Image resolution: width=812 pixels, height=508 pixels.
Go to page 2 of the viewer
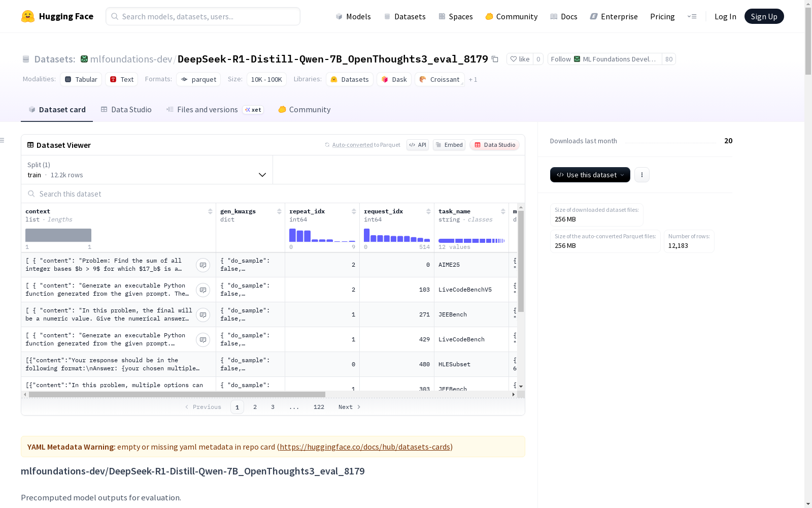255,407
